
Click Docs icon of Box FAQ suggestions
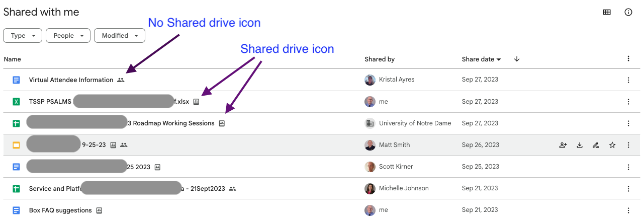coord(16,210)
